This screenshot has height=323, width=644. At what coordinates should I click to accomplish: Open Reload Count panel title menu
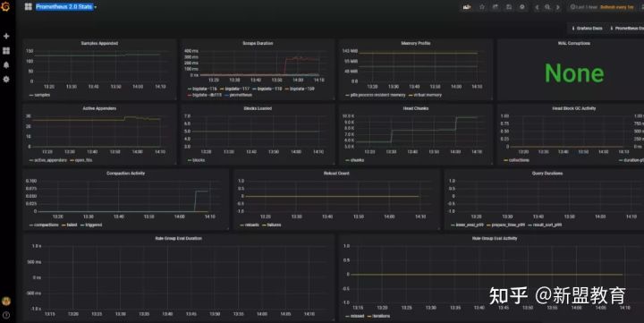tap(336, 174)
